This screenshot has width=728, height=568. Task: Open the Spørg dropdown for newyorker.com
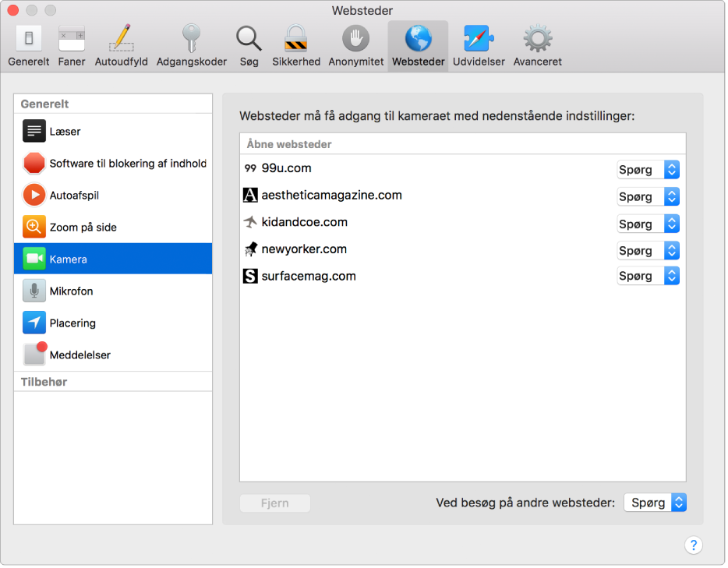648,251
